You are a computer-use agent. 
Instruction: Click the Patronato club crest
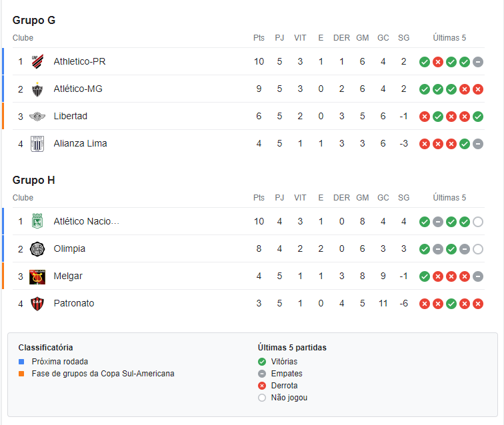[37, 304]
